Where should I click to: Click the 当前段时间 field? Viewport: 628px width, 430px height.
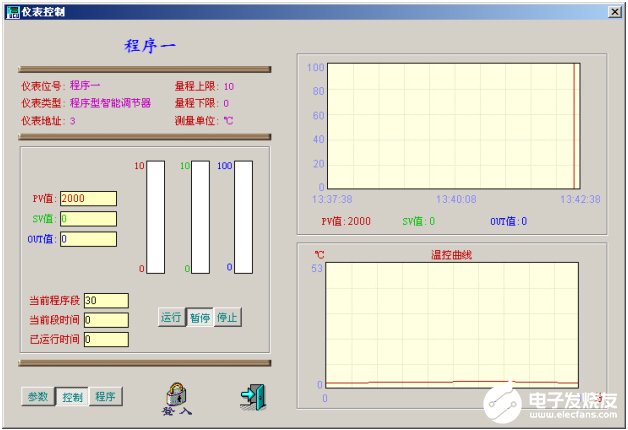[106, 320]
